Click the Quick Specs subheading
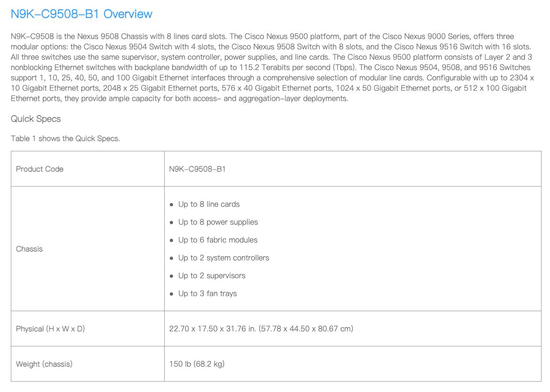This screenshot has width=550, height=392. (x=36, y=119)
